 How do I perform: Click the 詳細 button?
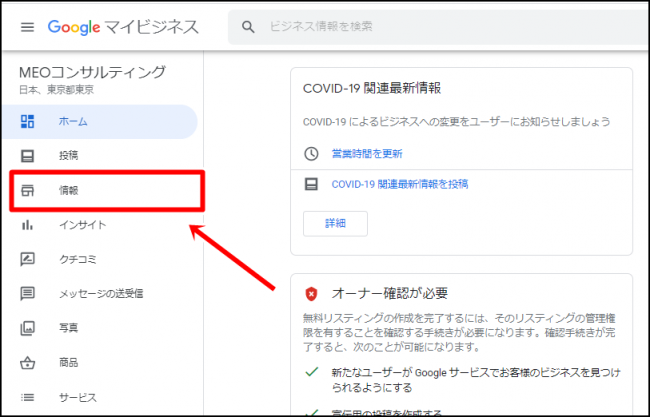(x=335, y=223)
